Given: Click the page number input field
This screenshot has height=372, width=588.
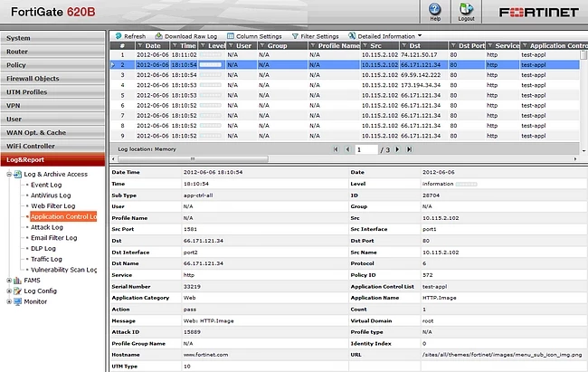Looking at the screenshot, I should [x=366, y=149].
